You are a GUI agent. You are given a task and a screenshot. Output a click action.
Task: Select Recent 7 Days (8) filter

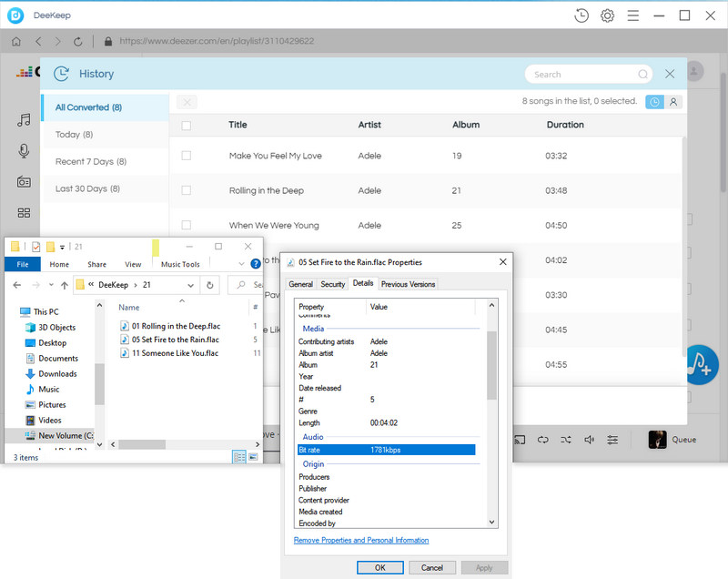[106, 161]
